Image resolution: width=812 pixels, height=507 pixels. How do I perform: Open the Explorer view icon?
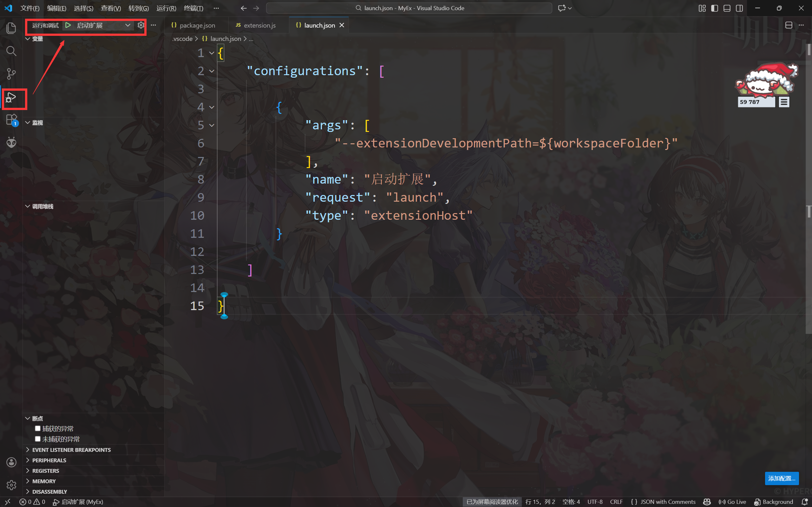11,28
